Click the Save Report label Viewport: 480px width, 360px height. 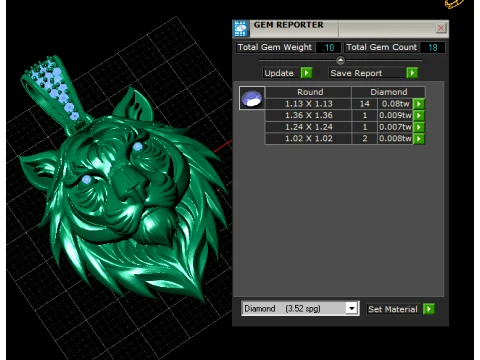click(x=356, y=73)
